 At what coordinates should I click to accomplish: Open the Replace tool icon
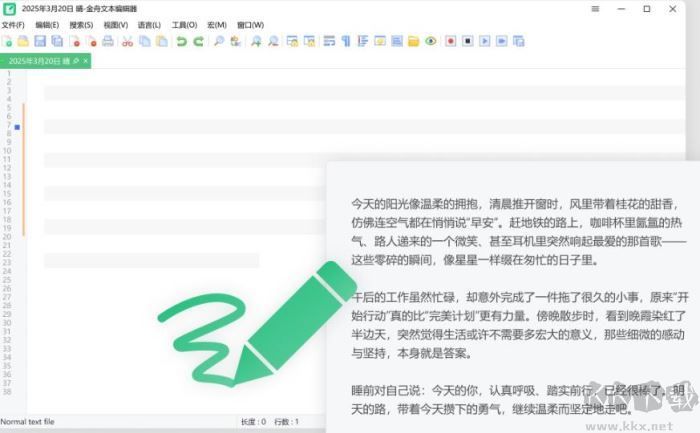236,42
